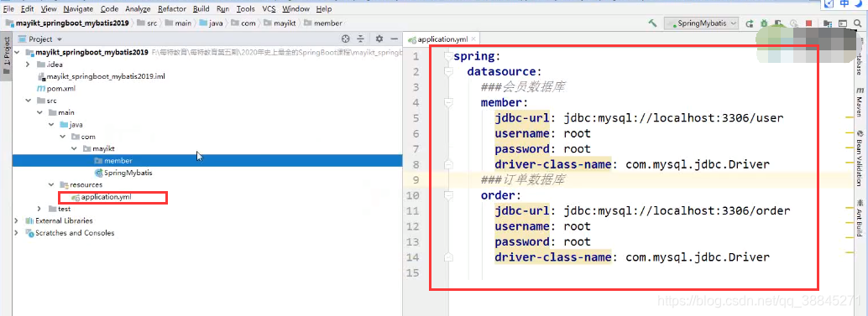Open the Refactor menu
Screen dimensions: 868x316
171,9
